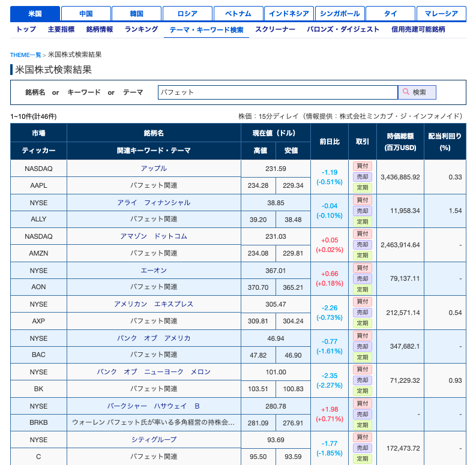This screenshot has height=465, width=476.
Task: Click 定期 button for ALLY row
Action: (363, 221)
